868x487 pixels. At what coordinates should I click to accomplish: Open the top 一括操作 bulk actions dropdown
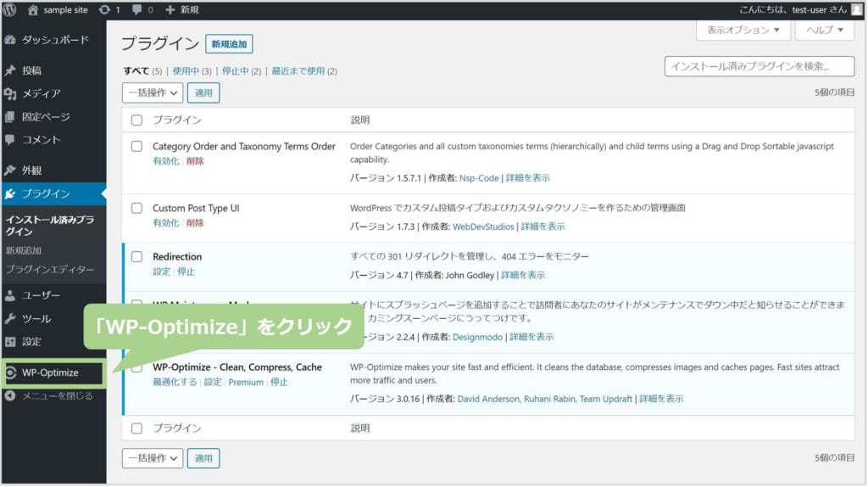click(153, 92)
